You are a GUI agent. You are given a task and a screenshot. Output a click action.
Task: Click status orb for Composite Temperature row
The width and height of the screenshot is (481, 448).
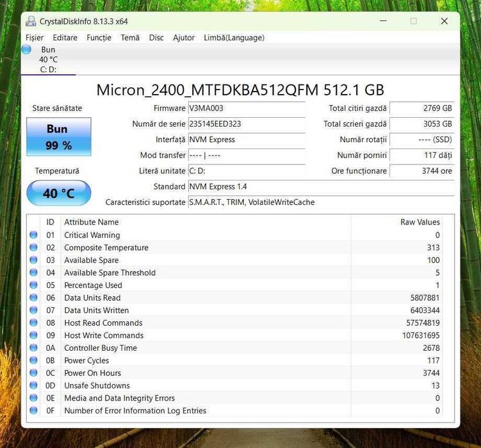tap(33, 248)
